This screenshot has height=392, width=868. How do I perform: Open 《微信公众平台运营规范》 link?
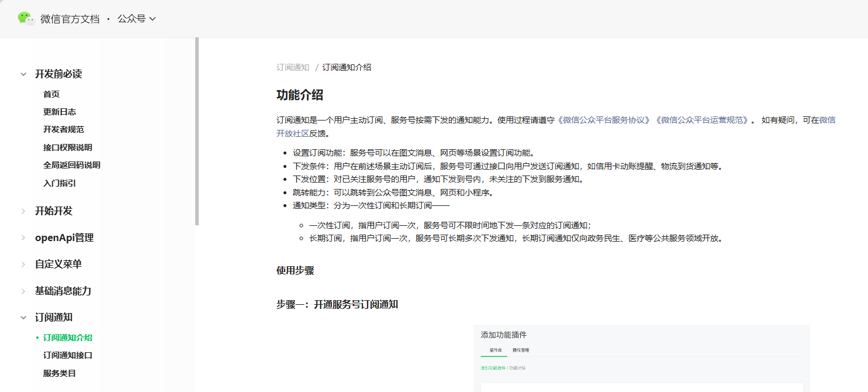[703, 120]
